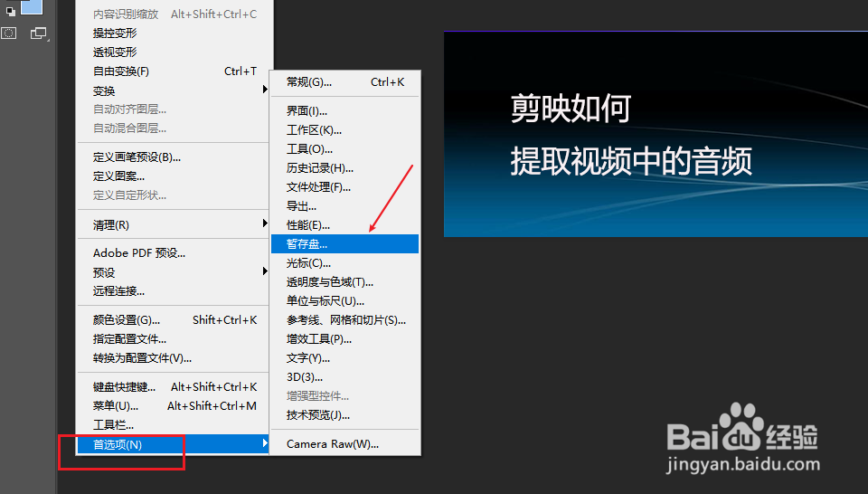Screen dimensions: 868x494
Task: Open 文件处理(F)... preferences
Action: tap(344, 187)
